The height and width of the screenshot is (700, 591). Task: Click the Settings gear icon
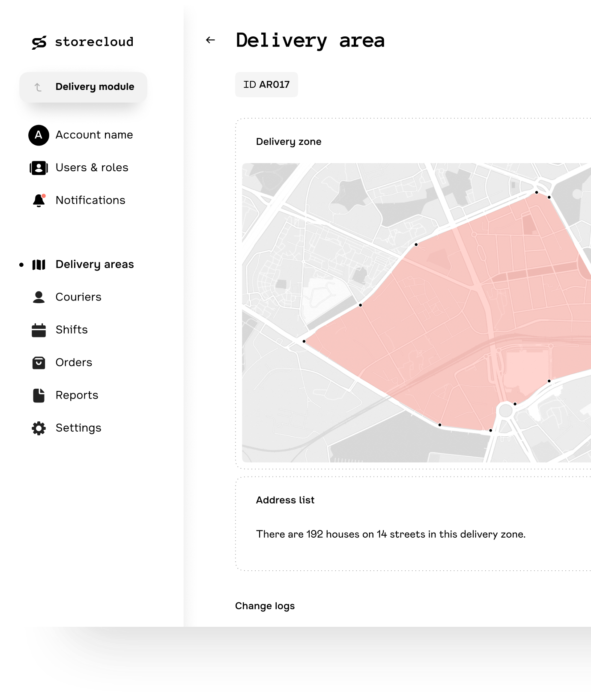point(39,428)
